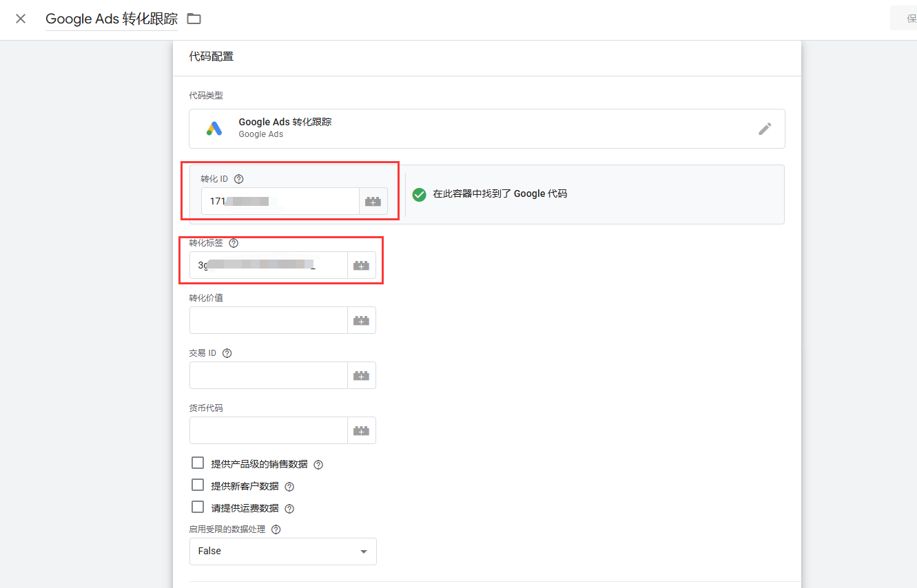Insert a variable for 转化标签
The width and height of the screenshot is (917, 588).
362,265
